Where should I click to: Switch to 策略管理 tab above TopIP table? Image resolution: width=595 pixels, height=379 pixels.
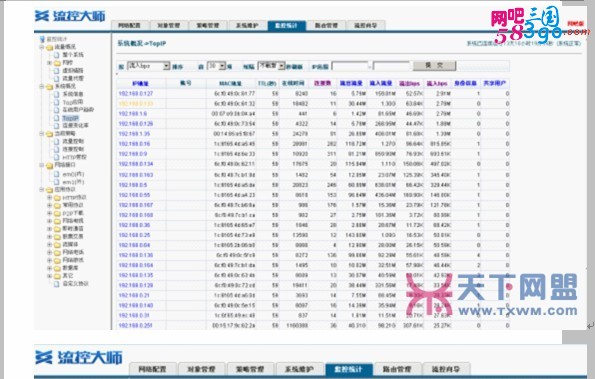pyautogui.click(x=208, y=25)
